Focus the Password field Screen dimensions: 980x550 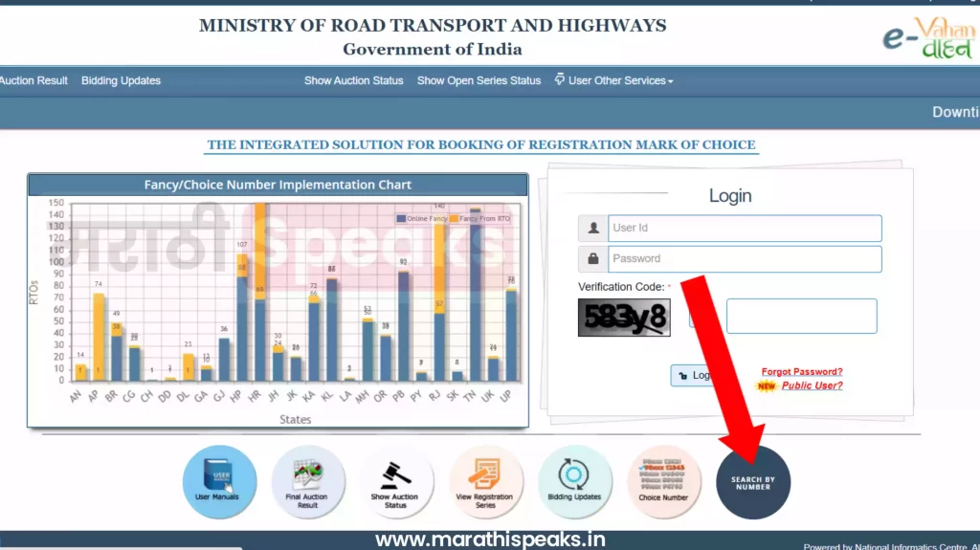(745, 259)
